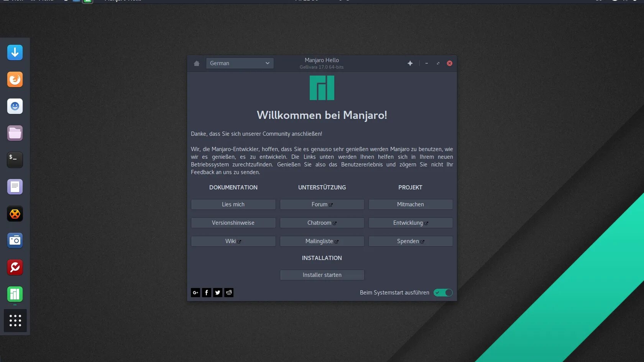The height and width of the screenshot is (362, 644).
Task: Open the Reddit social link
Action: tap(229, 293)
